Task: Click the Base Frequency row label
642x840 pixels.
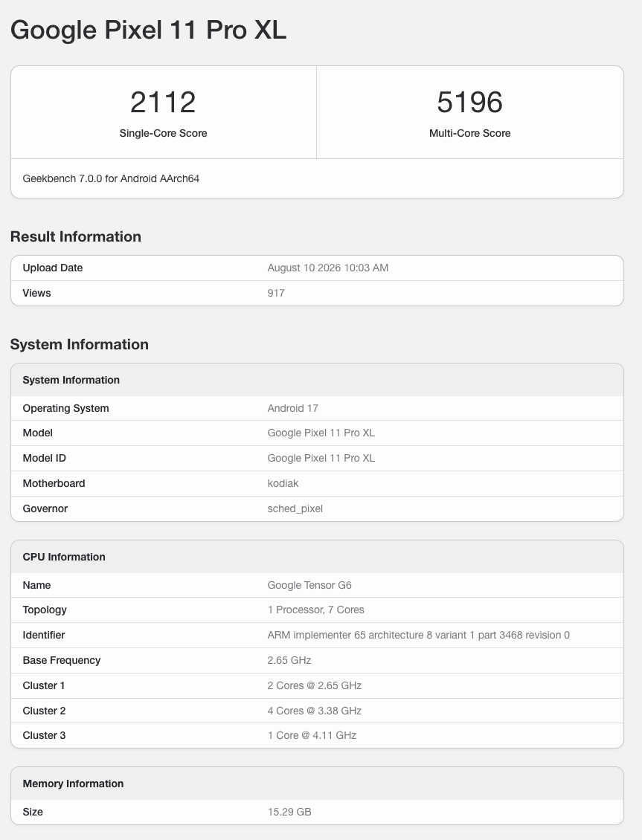Action: [x=62, y=660]
